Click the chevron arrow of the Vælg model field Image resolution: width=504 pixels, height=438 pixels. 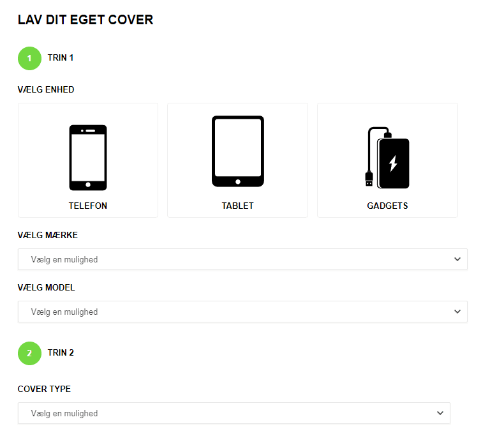click(x=457, y=312)
